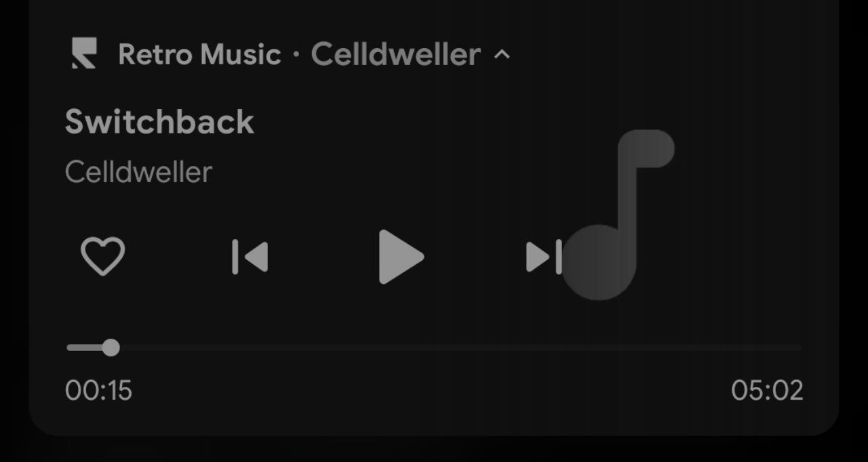Click the separator dot after Retro Music
The image size is (868, 462).
click(296, 54)
